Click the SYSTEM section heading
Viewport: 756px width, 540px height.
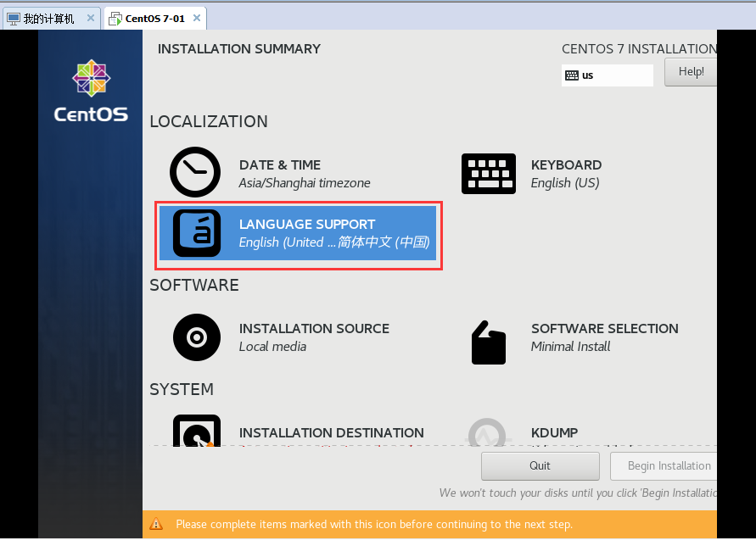click(182, 389)
